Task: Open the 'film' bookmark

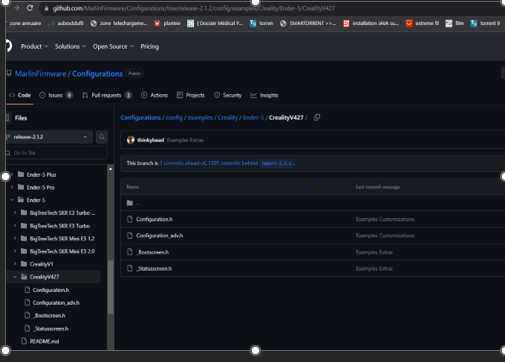Action: click(x=455, y=23)
